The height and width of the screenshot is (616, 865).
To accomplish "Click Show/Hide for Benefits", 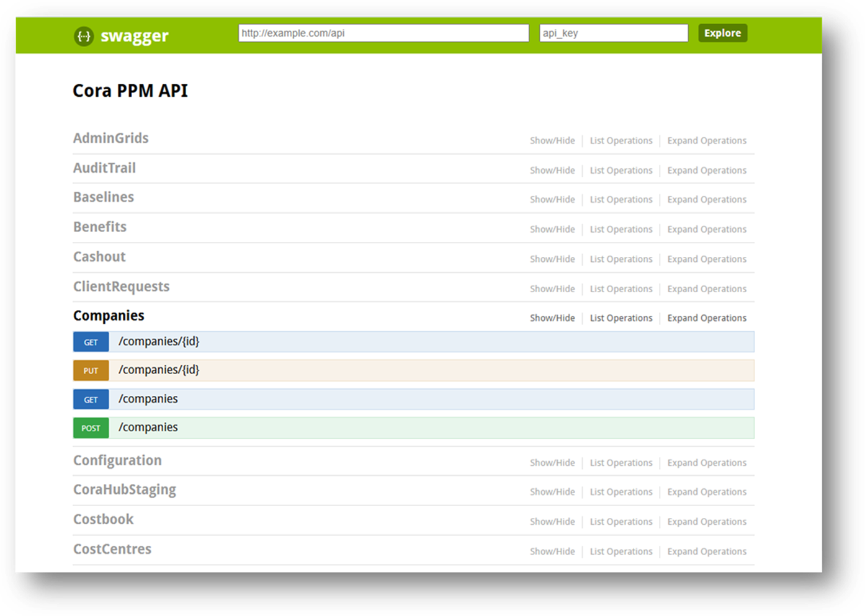I will tap(552, 230).
